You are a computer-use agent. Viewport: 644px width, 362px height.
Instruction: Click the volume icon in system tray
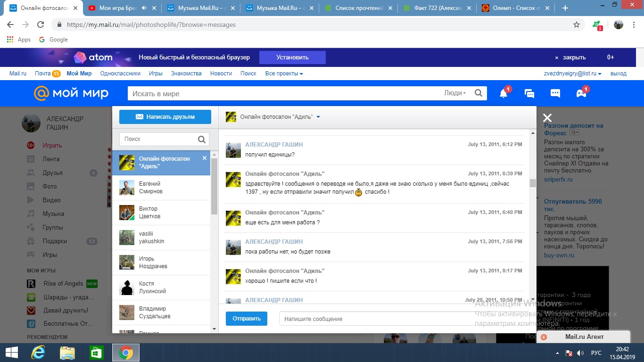coord(581,353)
